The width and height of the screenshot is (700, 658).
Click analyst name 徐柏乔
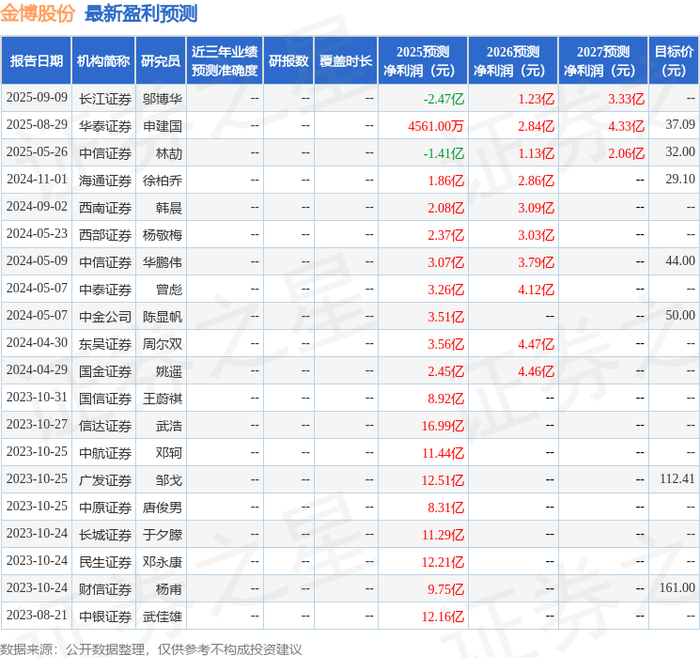point(162,180)
